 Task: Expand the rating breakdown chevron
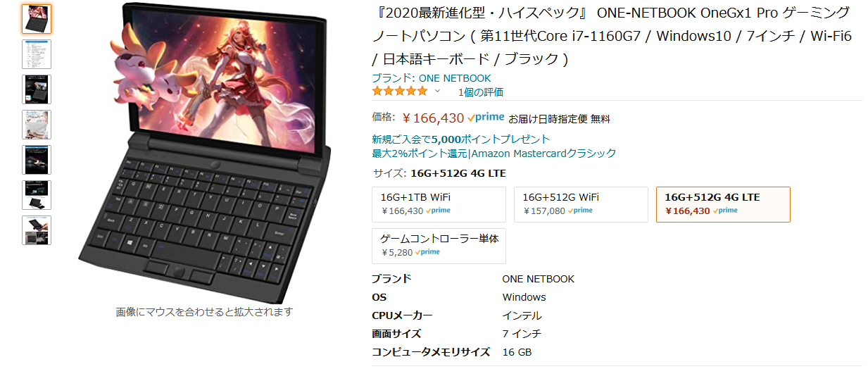coord(437,92)
